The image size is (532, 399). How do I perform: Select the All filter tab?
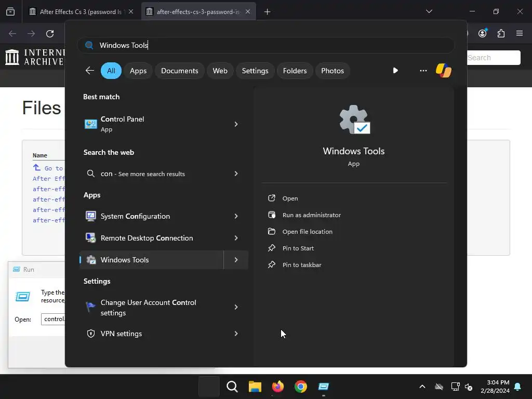click(111, 71)
